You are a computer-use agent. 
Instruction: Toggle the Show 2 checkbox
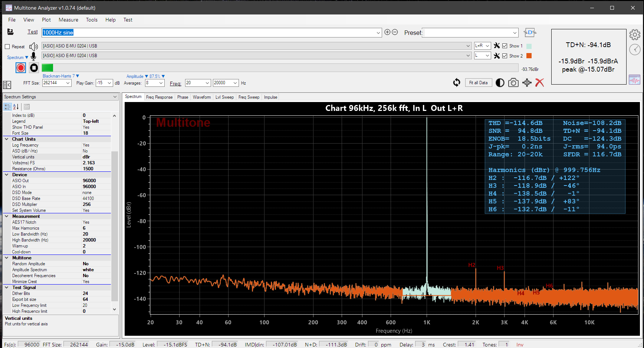(505, 56)
